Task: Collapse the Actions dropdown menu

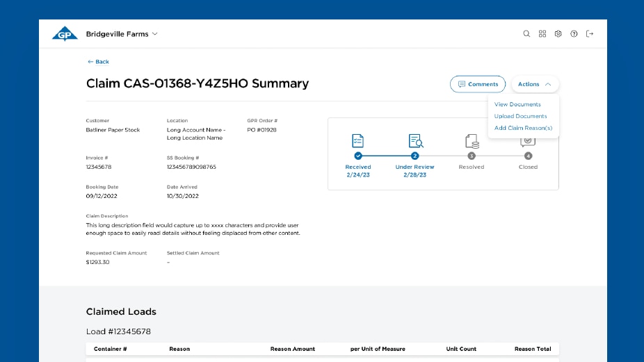Action: [x=535, y=84]
